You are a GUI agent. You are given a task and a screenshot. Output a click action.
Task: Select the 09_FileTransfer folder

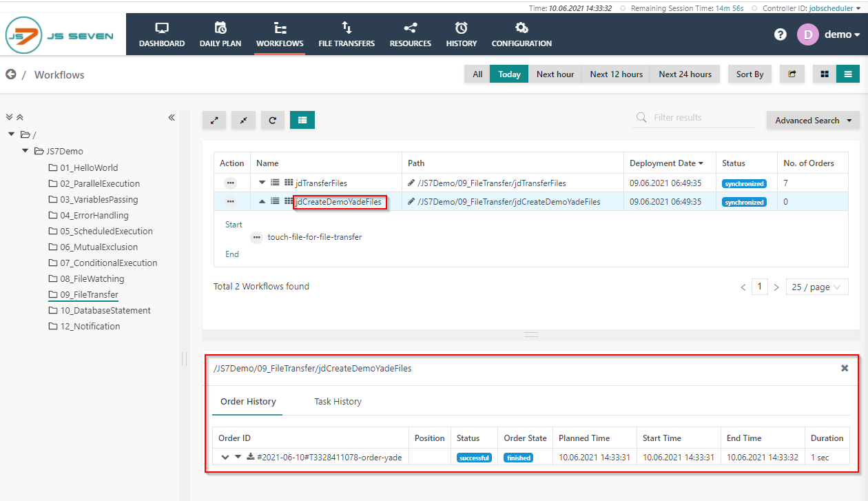coord(83,294)
